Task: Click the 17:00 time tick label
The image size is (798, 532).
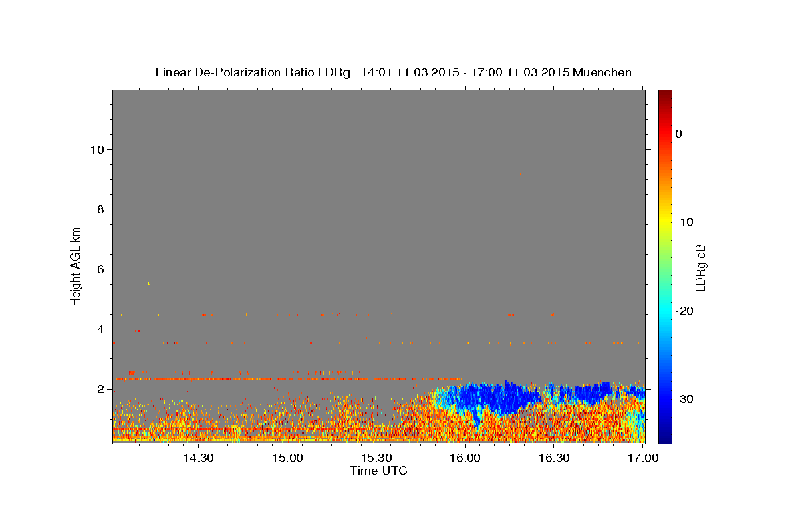Action: coord(643,458)
